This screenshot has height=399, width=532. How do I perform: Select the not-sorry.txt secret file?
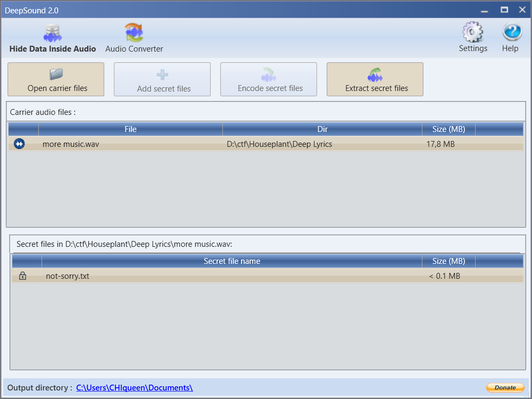pos(68,276)
